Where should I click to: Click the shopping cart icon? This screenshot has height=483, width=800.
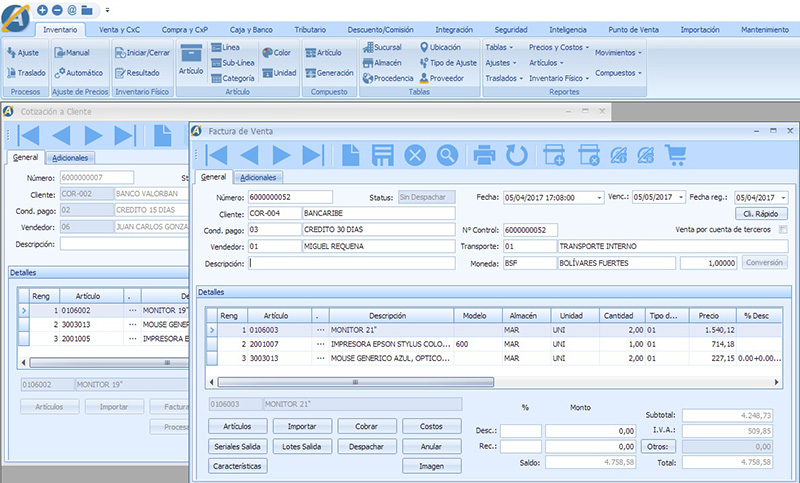coord(676,155)
